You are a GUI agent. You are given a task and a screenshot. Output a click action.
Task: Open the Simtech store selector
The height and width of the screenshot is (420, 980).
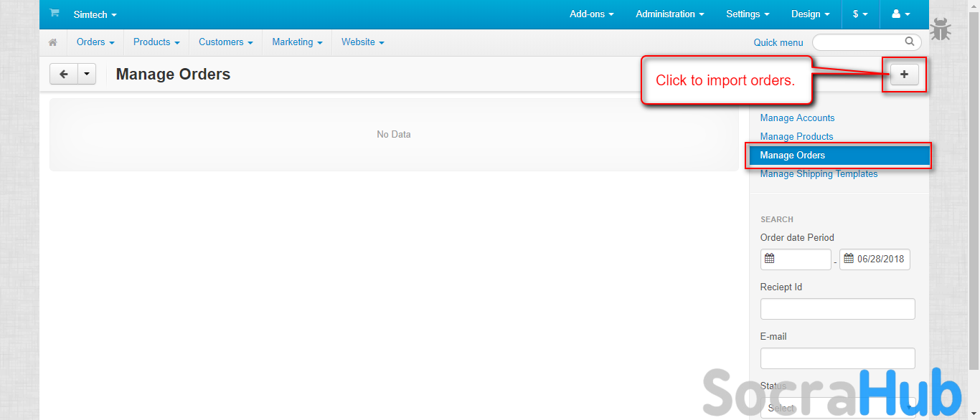(x=95, y=14)
